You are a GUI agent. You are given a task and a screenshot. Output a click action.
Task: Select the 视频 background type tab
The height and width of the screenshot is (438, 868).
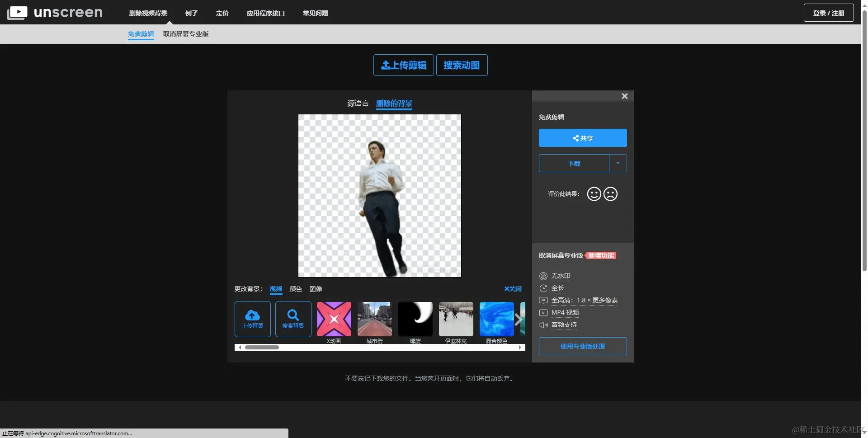pyautogui.click(x=276, y=289)
